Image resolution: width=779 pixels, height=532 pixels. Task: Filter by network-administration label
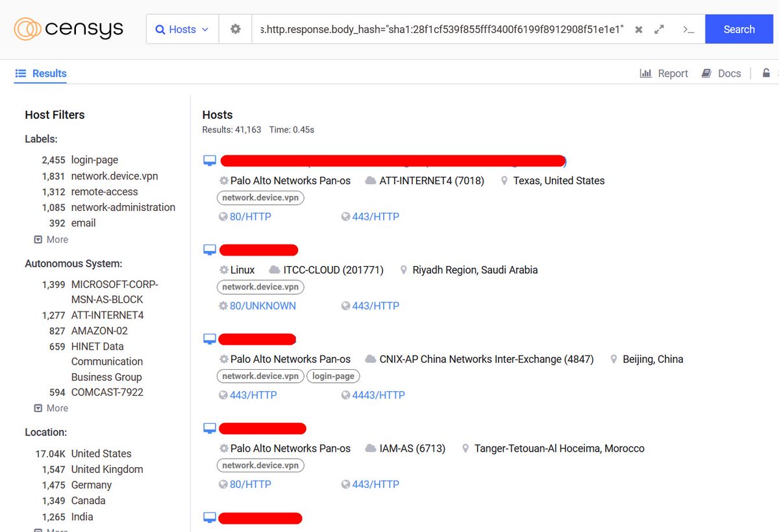123,207
